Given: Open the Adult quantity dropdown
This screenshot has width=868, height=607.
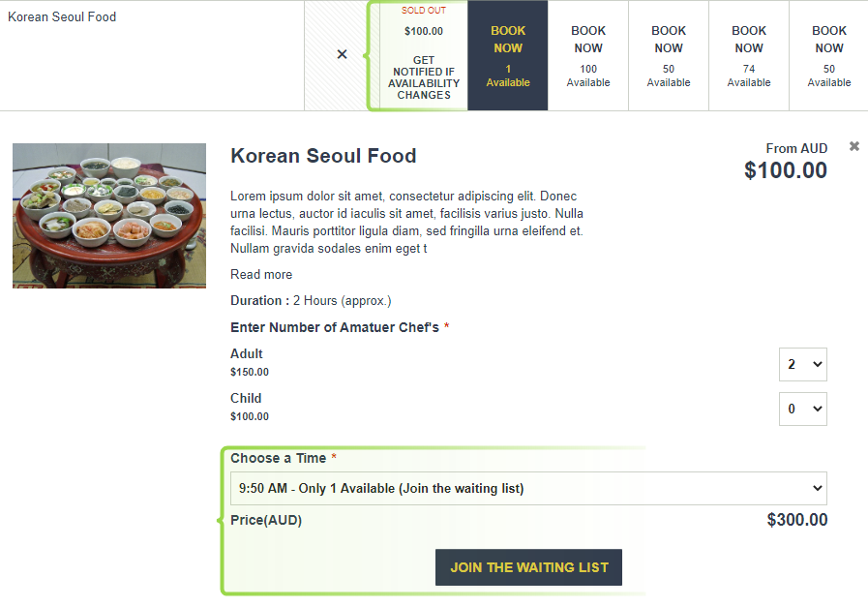Looking at the screenshot, I should pos(802,364).
